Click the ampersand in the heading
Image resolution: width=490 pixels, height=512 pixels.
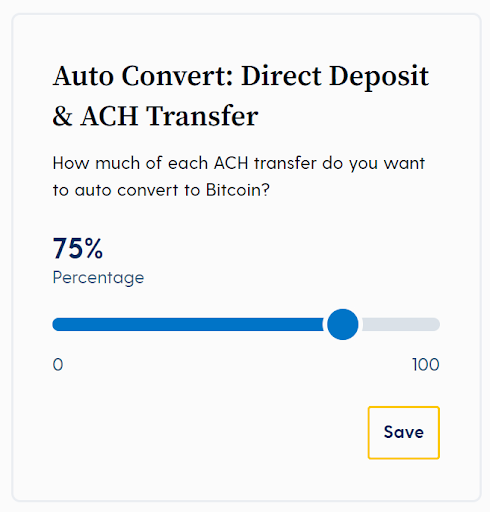62,116
